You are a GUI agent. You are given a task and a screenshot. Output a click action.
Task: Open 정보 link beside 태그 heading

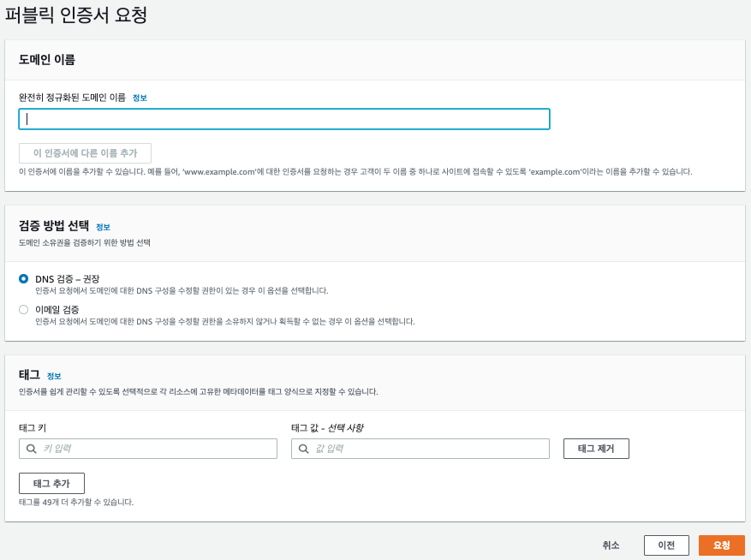point(54,376)
